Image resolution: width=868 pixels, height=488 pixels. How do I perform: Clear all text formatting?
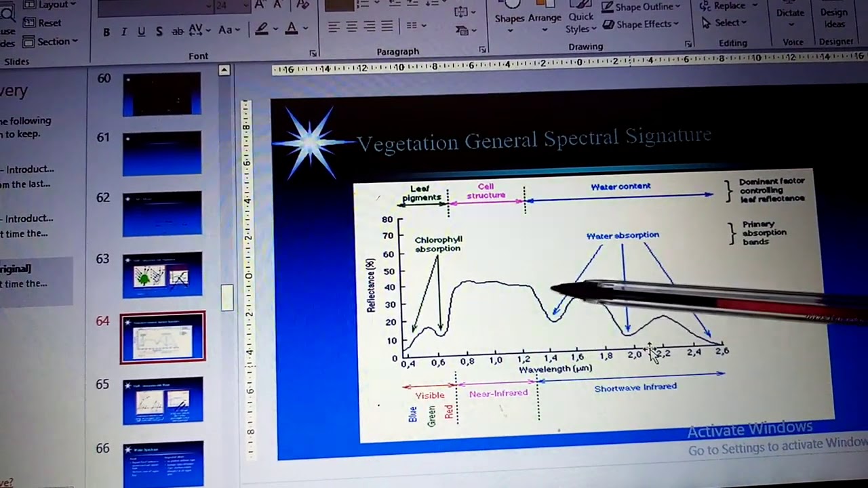coord(303,5)
